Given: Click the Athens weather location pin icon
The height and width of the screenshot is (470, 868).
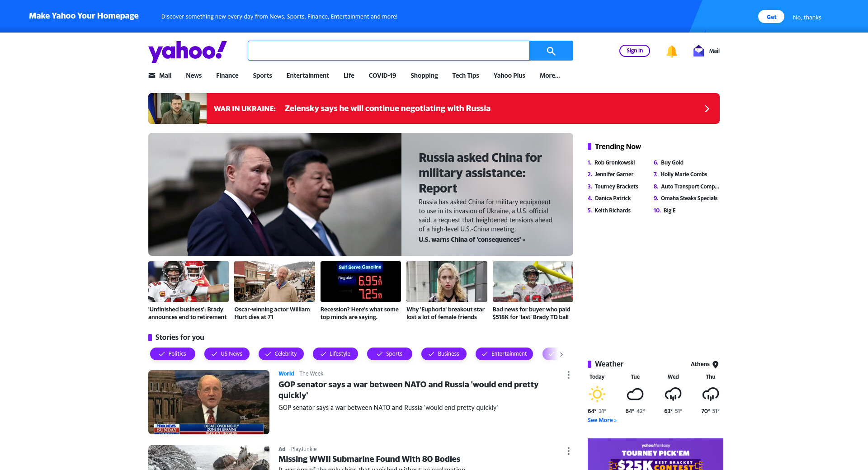Looking at the screenshot, I should point(716,364).
